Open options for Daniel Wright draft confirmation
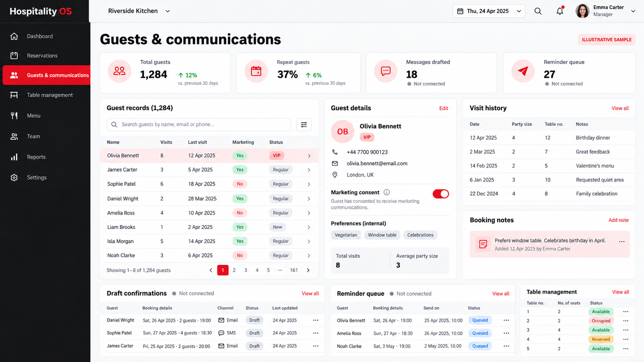 316,320
